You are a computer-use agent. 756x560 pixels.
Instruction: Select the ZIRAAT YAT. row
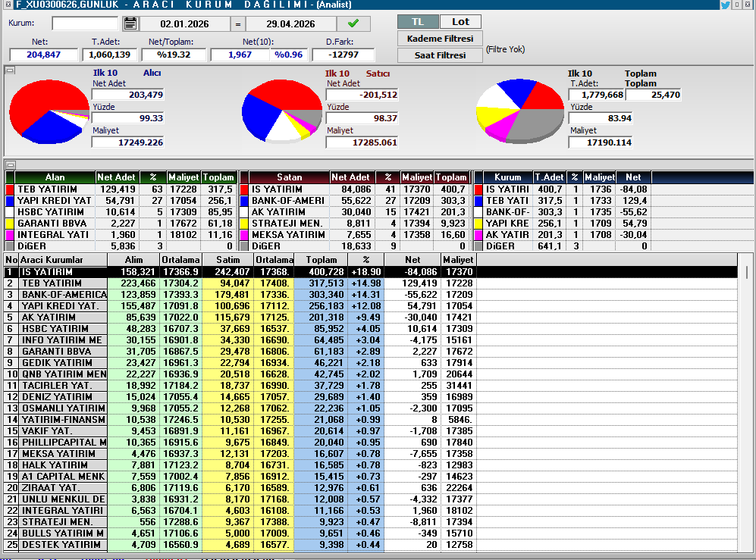point(370,488)
